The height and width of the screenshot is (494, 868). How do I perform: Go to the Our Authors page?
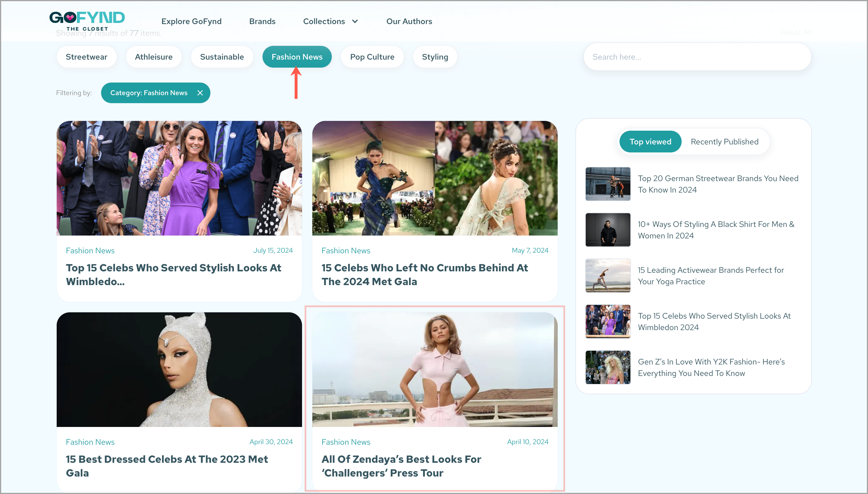pyautogui.click(x=409, y=21)
